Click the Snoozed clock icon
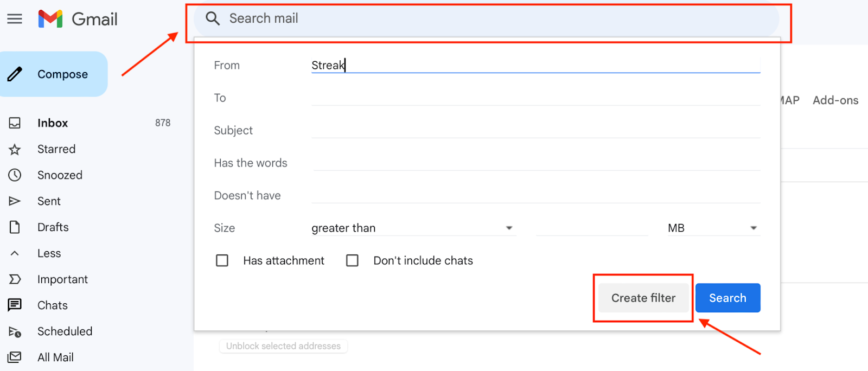This screenshot has width=868, height=371. [x=15, y=175]
